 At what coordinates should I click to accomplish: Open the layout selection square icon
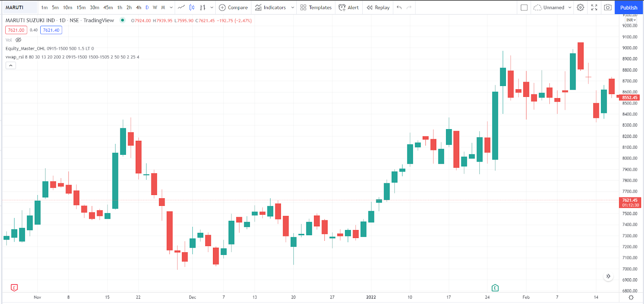click(524, 7)
